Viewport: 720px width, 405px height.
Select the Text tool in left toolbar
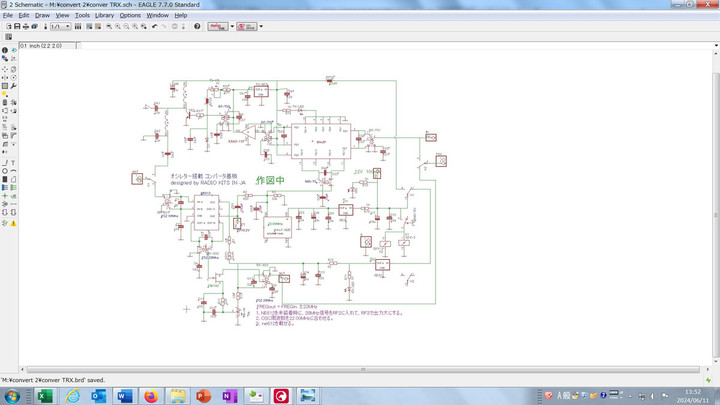pyautogui.click(x=13, y=161)
